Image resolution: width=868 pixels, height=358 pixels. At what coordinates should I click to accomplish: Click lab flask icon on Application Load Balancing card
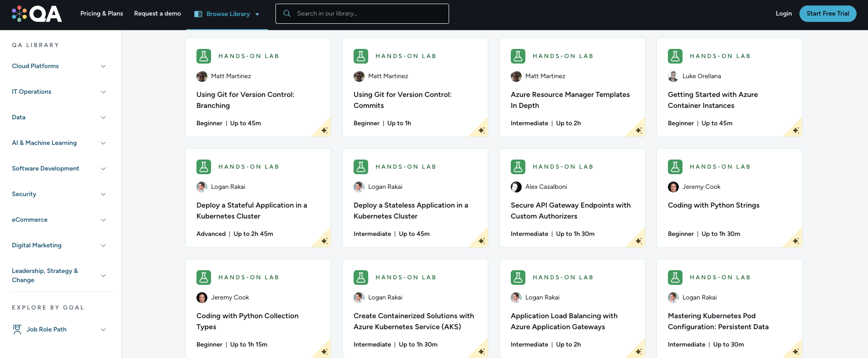coord(518,278)
